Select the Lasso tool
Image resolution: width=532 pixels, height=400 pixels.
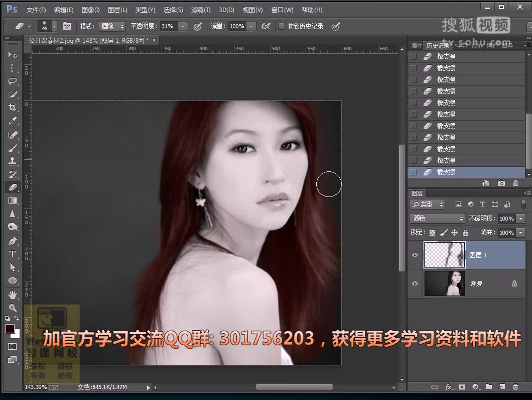[13, 81]
